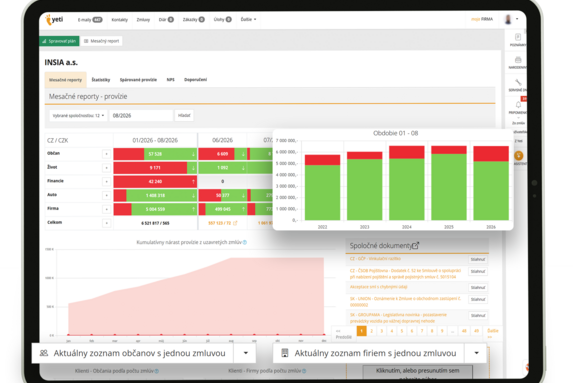This screenshot has height=383, width=573.
Task: Click the user avatar picture
Action: 508,19
